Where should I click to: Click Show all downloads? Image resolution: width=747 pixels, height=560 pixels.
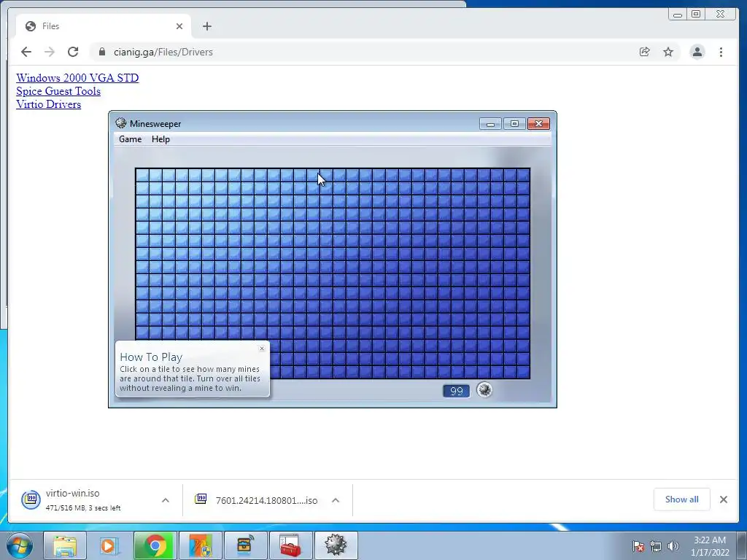(x=682, y=499)
